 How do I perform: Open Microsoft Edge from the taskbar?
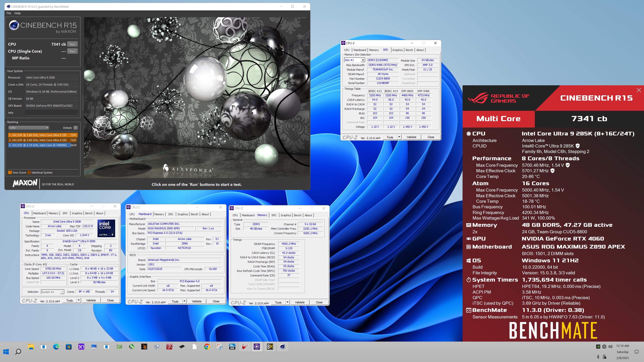(x=56, y=347)
